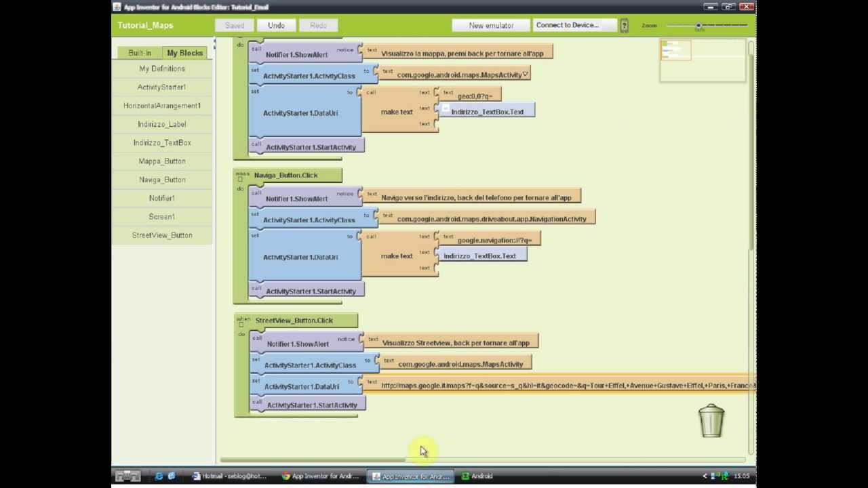Toggle collapse box on Naviga_Button.Click block

(240, 180)
